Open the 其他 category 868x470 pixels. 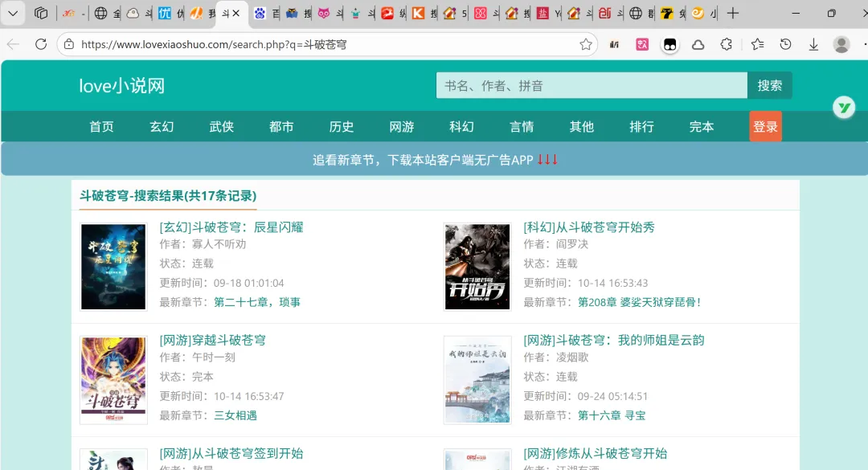(x=581, y=127)
